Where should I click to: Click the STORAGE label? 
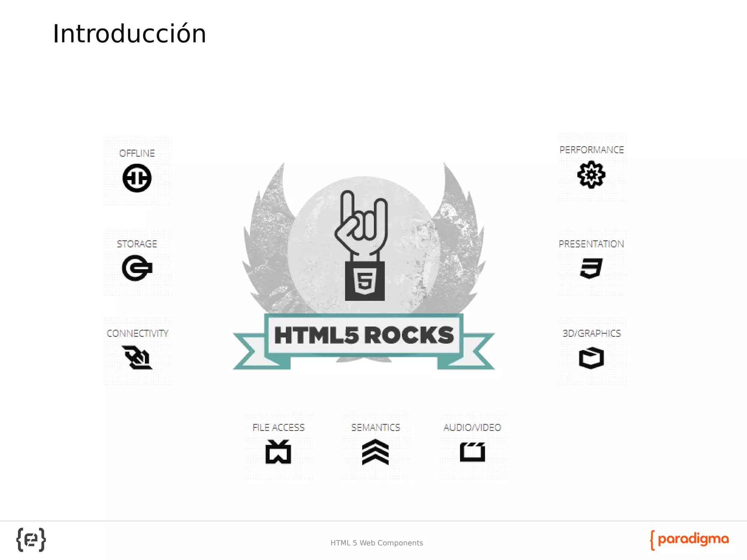(x=137, y=244)
